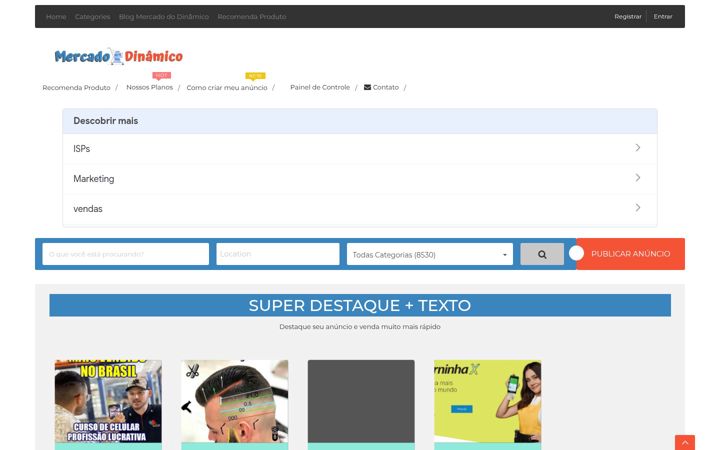Image resolution: width=720 pixels, height=450 pixels.
Task: Click the Marketing text label
Action: click(x=94, y=179)
